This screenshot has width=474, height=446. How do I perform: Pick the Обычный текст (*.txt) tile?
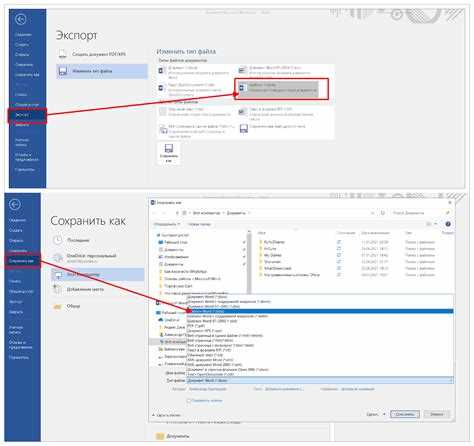click(196, 112)
